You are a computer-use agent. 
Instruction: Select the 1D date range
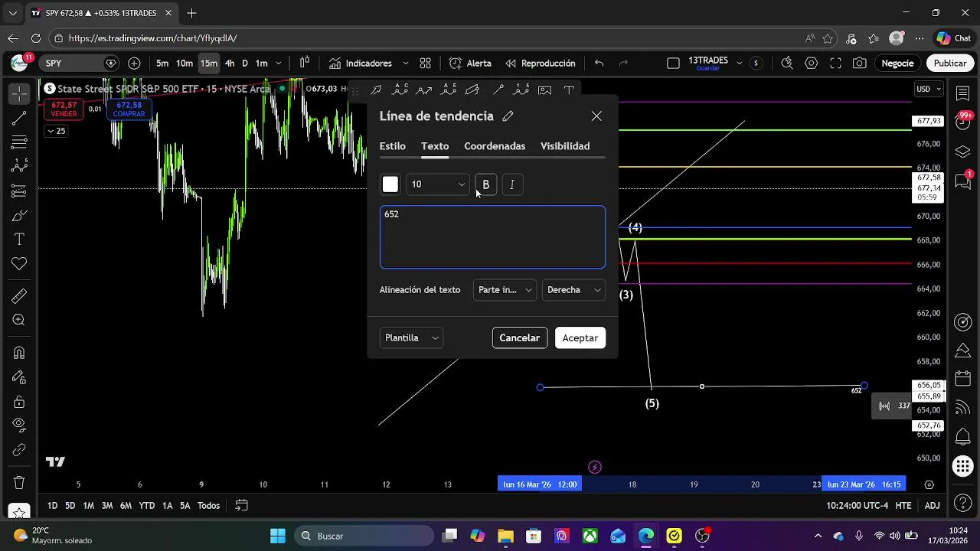tap(52, 506)
